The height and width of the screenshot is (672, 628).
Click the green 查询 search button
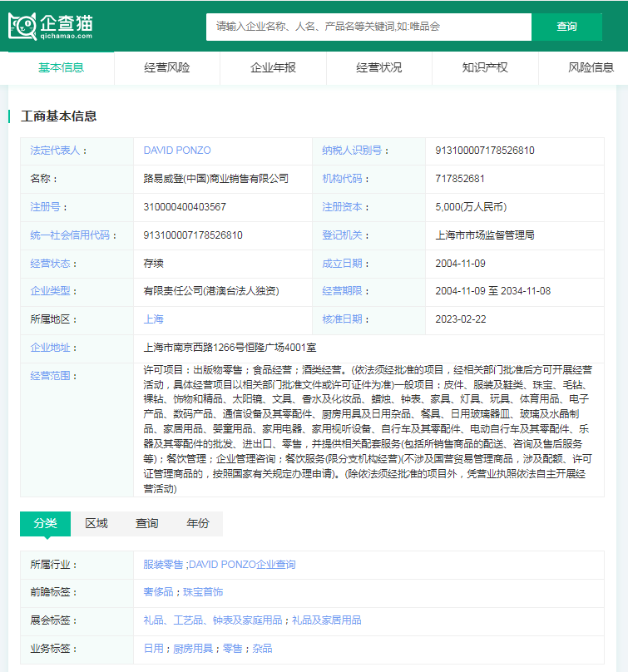(x=566, y=27)
